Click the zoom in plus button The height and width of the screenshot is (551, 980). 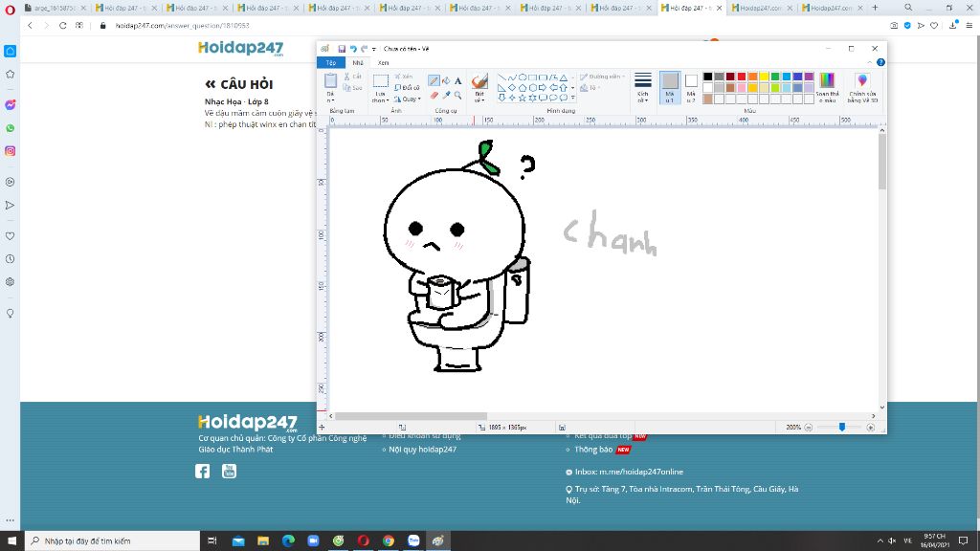870,428
